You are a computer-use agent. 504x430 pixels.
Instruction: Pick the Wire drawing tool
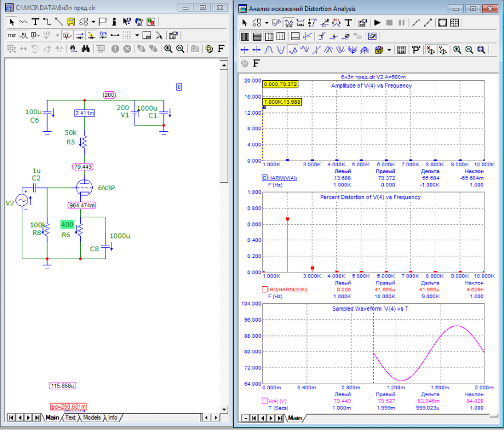coord(47,22)
